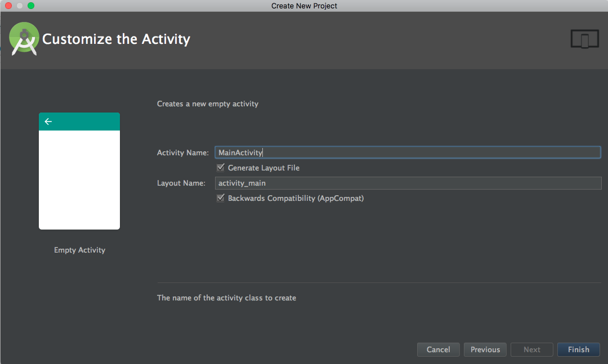Screen dimensions: 608x364
Task: Select the Empty Activity preview thumbnail
Action: [x=79, y=171]
